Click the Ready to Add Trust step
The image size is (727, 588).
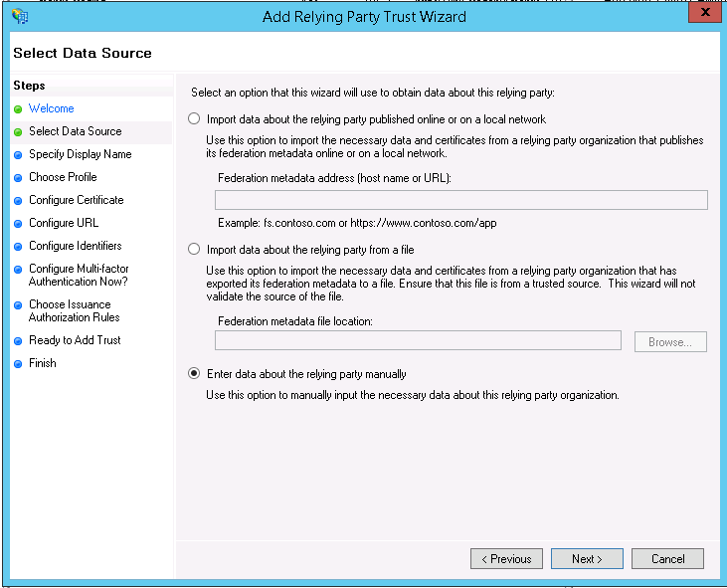coord(75,340)
